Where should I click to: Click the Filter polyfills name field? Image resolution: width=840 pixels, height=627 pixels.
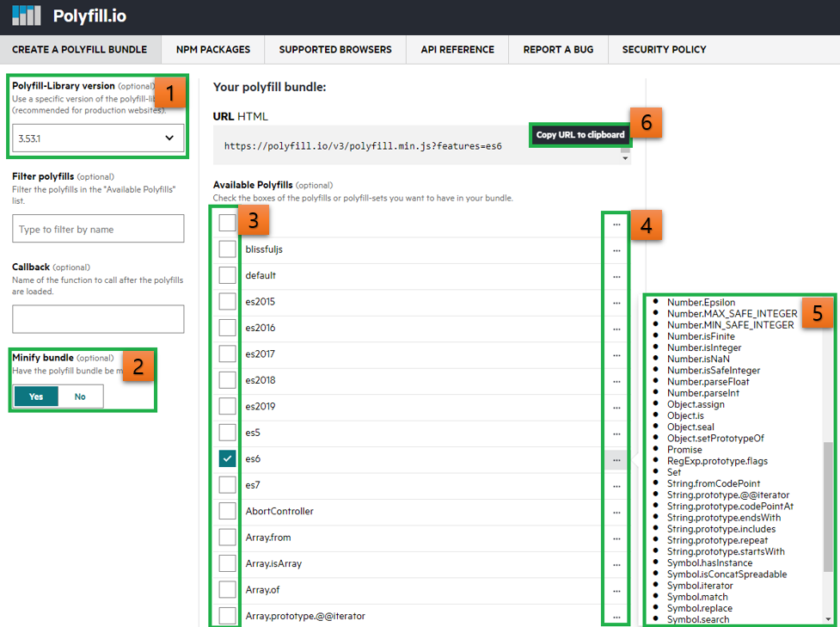(98, 229)
